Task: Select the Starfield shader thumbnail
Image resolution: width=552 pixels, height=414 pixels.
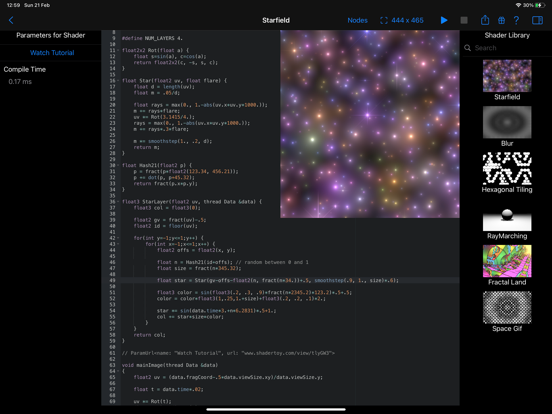Action: click(507, 76)
